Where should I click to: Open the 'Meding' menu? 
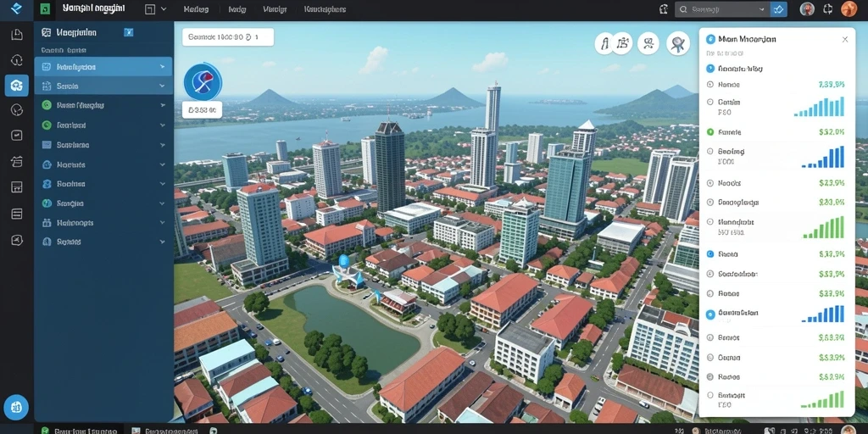[x=196, y=9]
